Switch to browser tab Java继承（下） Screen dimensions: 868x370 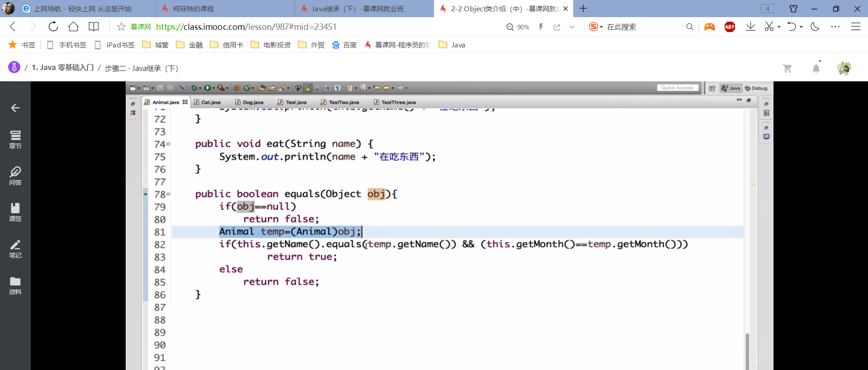364,9
